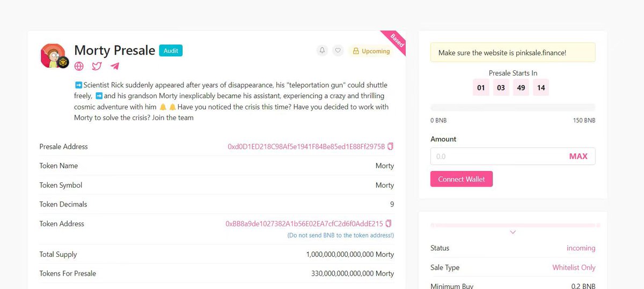Click the countdown hours box '03'
The height and width of the screenshot is (289, 644).
(x=501, y=87)
